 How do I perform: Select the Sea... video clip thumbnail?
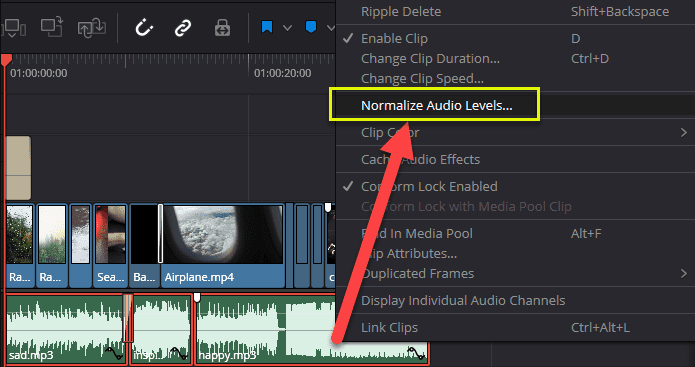tap(110, 245)
